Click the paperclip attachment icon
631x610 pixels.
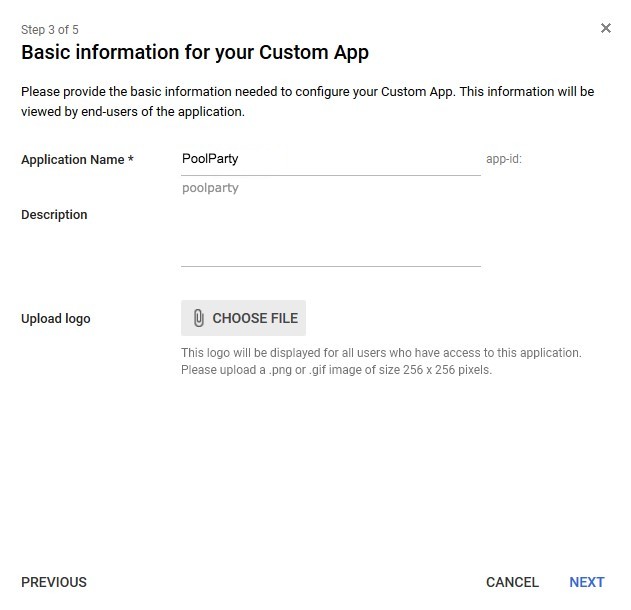[x=199, y=318]
